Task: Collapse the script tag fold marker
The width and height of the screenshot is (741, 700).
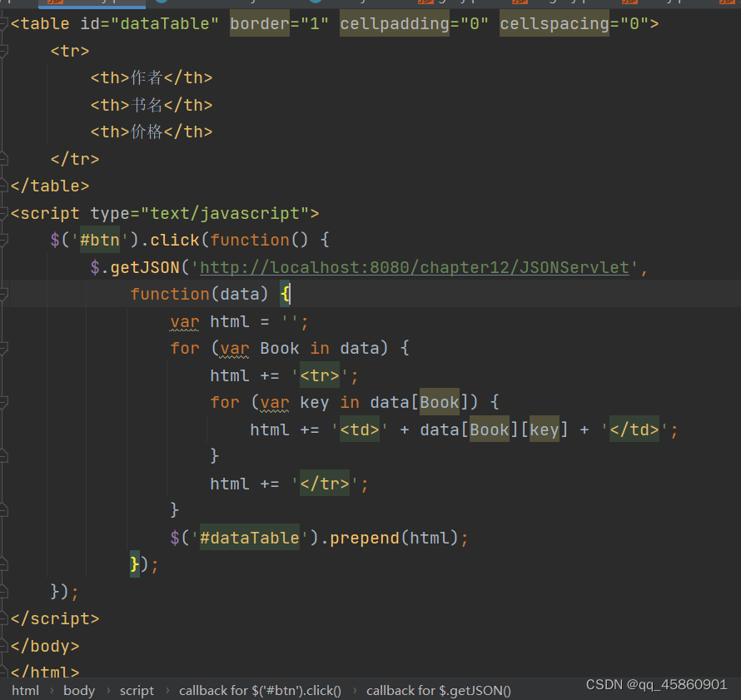Action: click(x=3, y=213)
